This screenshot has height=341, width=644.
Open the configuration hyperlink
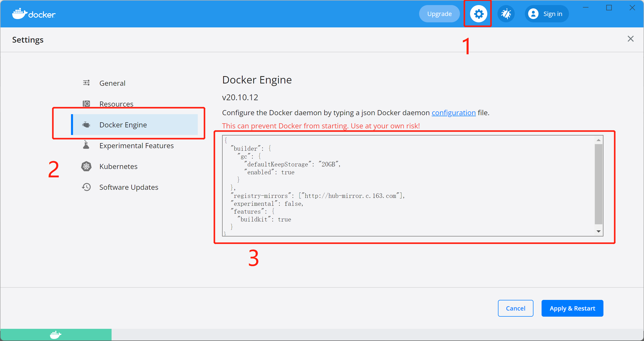coord(453,113)
